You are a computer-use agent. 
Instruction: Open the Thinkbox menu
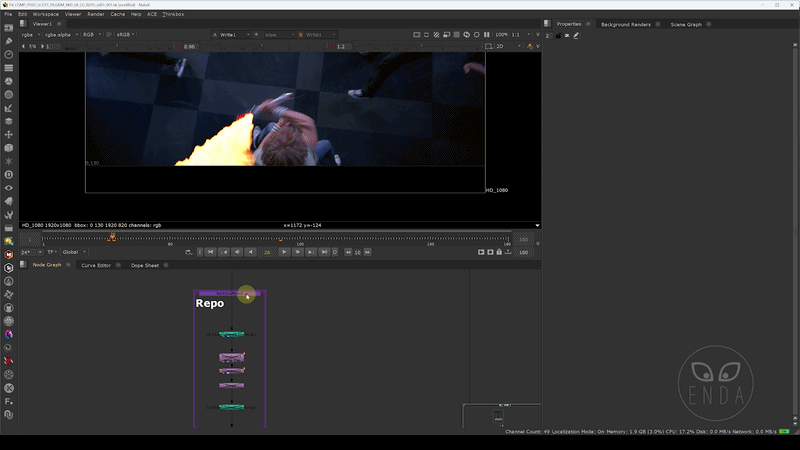click(173, 14)
